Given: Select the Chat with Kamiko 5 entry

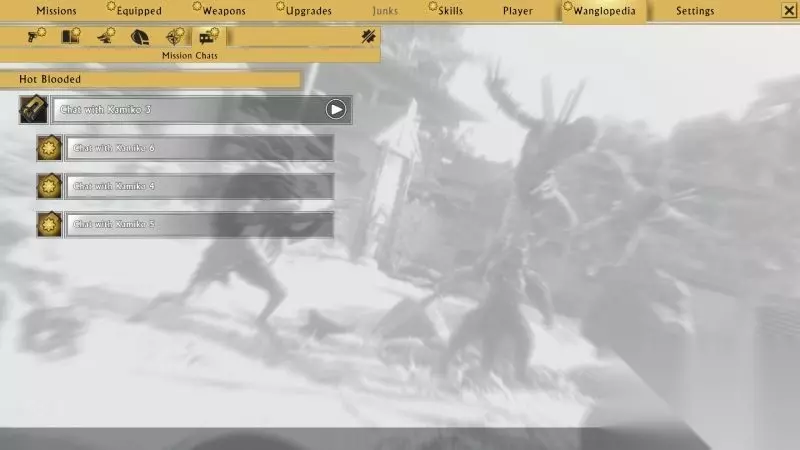Looking at the screenshot, I should [200, 224].
